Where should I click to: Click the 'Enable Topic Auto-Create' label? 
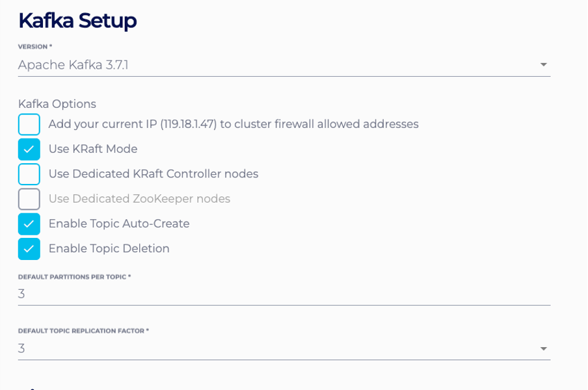tap(119, 224)
